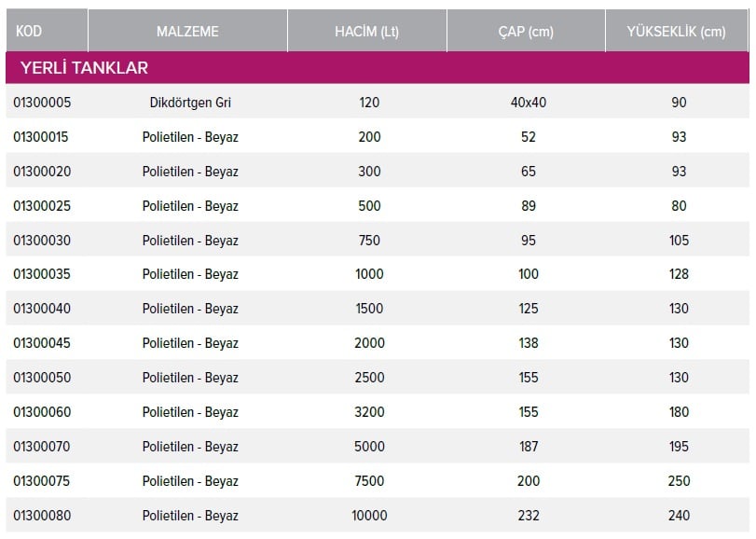Select product code 01300025
The height and width of the screenshot is (539, 756).
pos(42,206)
